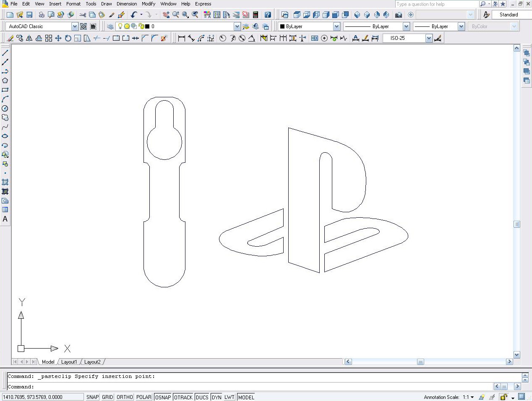Switch to the Layout1 tab
Viewport: 532px width, 401px height.
[69, 362]
